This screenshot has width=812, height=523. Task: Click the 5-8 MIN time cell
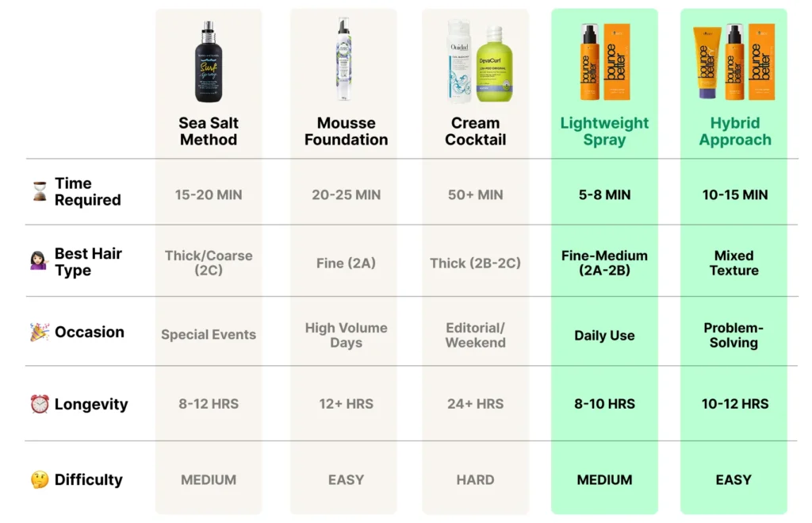pyautogui.click(x=604, y=195)
